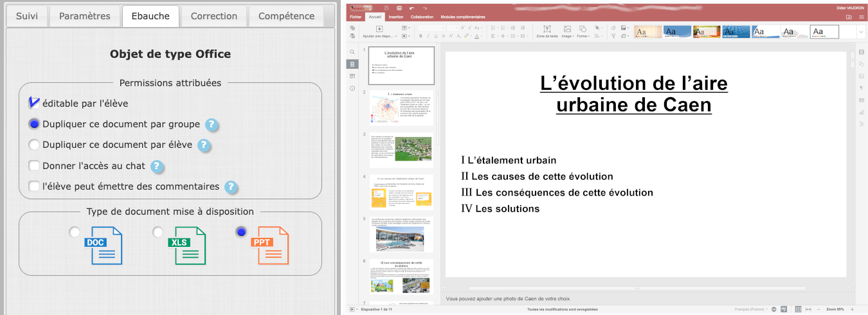Undo the last action
The width and height of the screenshot is (868, 315).
point(411,7)
